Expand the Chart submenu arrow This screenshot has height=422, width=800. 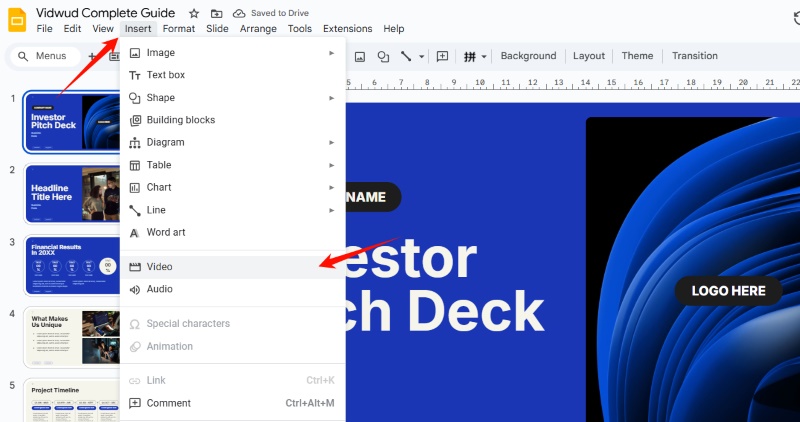pyautogui.click(x=332, y=187)
